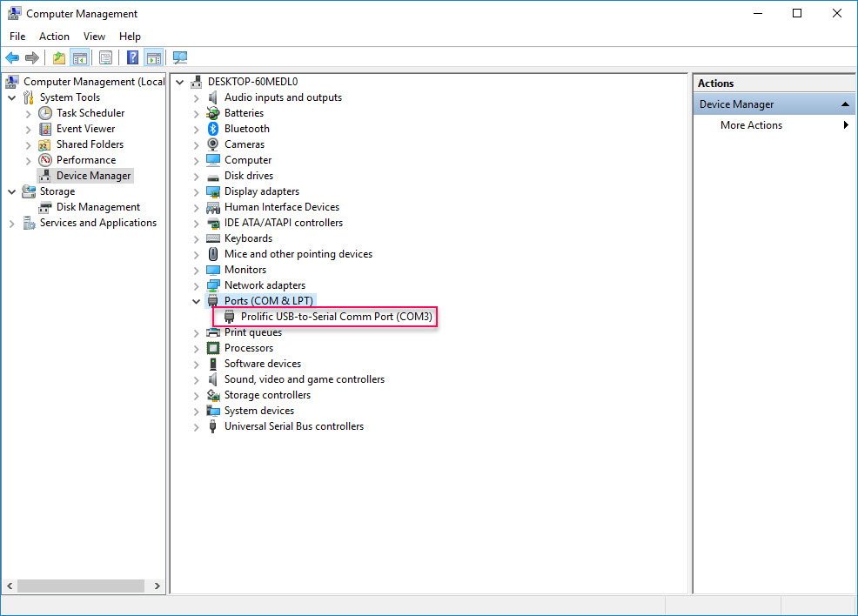Expand the Monitors node
This screenshot has height=616, width=858.
(196, 271)
